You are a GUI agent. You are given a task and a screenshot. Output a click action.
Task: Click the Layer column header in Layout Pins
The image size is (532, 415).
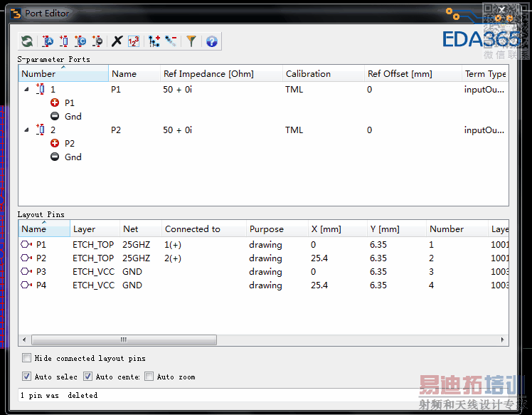95,229
